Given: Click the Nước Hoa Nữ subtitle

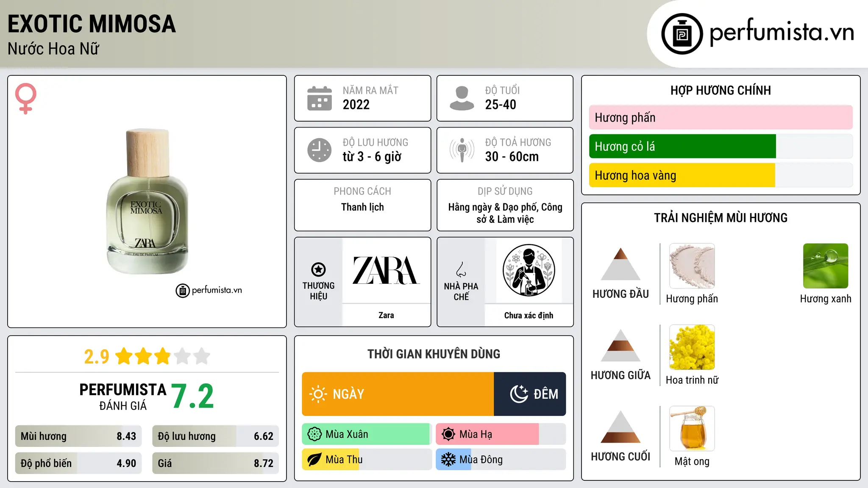Looking at the screenshot, I should tap(53, 49).
